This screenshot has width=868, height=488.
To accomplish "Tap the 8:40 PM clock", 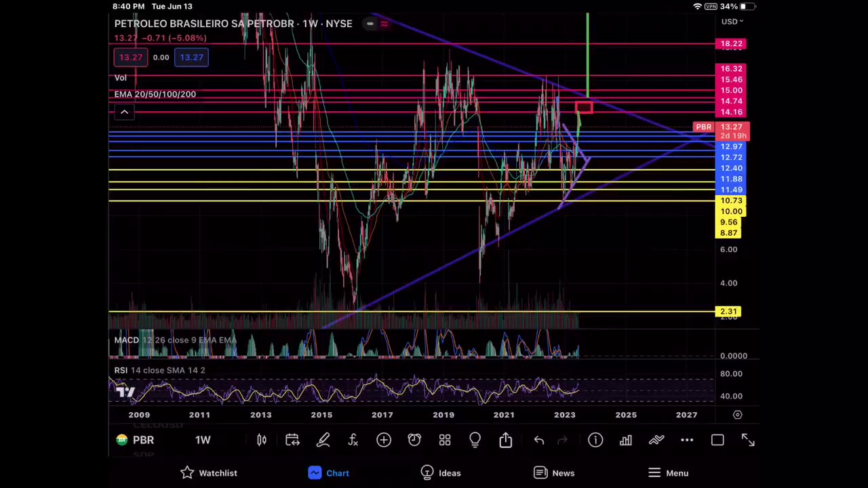I will [x=129, y=6].
